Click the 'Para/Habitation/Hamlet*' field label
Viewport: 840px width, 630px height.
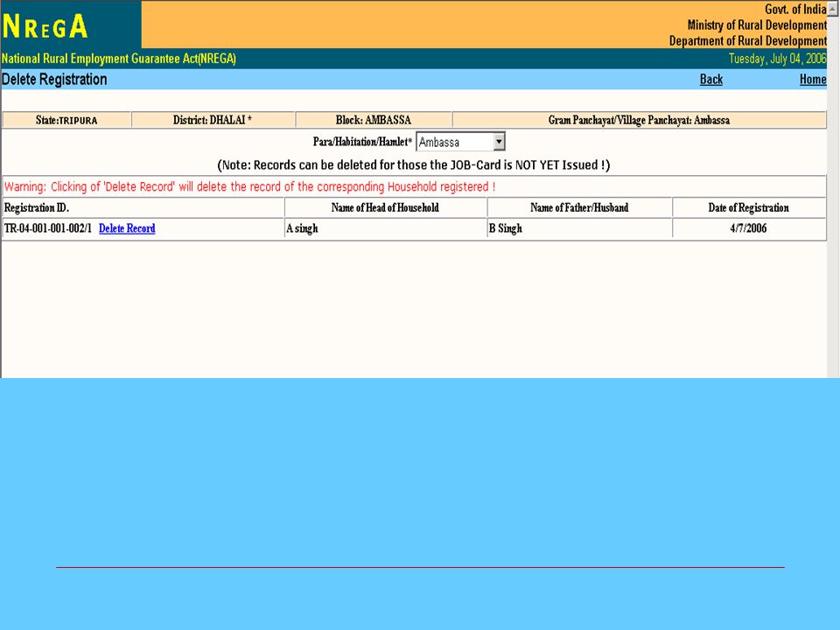(362, 142)
